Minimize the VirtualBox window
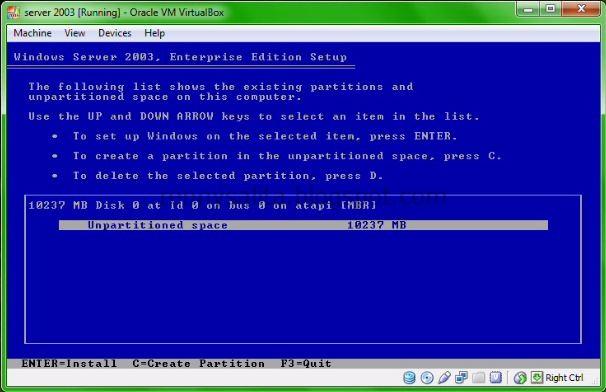This screenshot has width=606, height=392. 528,9
